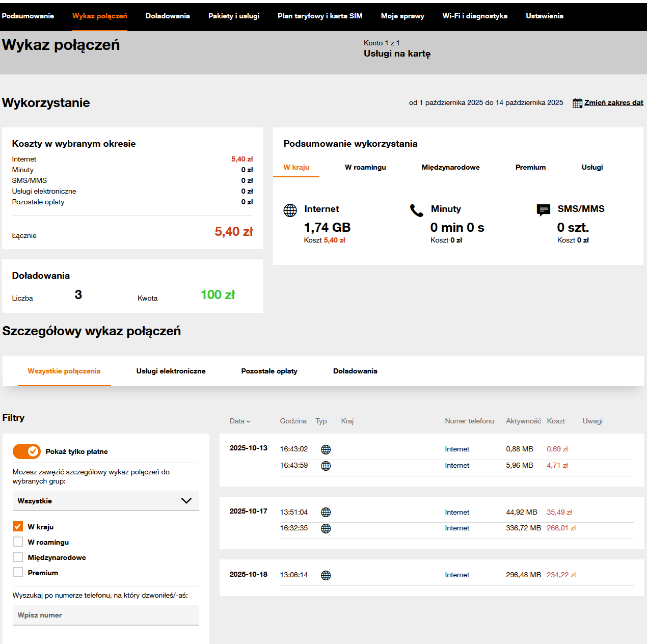The height and width of the screenshot is (644, 647).
Task: Select the W roamingu summary tab
Action: (x=365, y=167)
